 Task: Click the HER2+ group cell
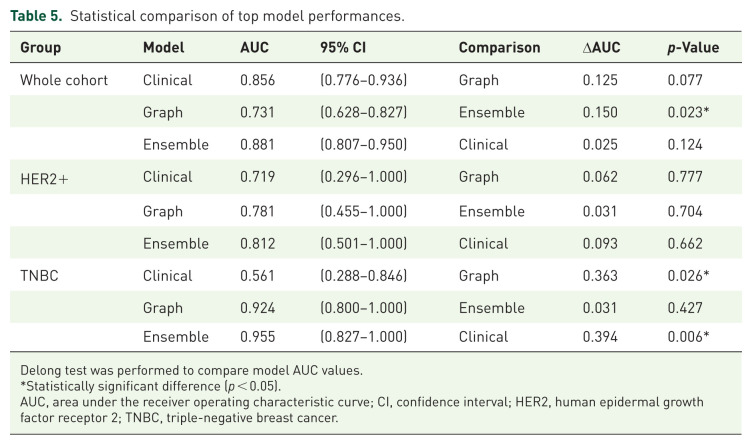click(44, 179)
